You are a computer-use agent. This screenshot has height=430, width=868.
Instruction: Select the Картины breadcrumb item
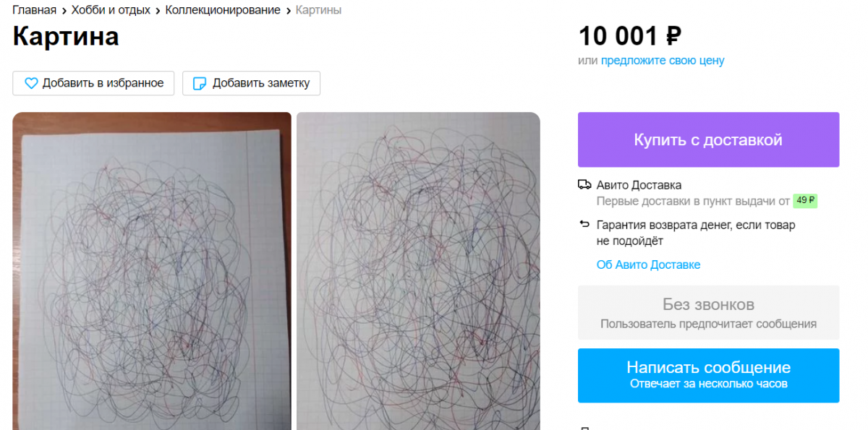(318, 10)
